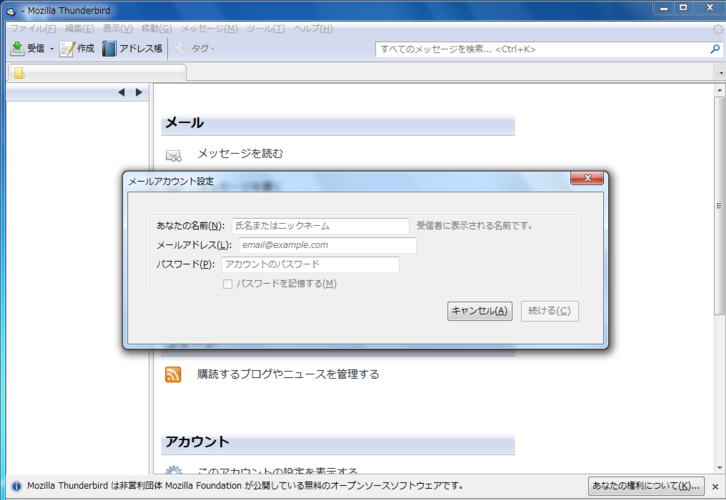
Task: Click the left arrow in folder pane header
Action: pyautogui.click(x=121, y=92)
